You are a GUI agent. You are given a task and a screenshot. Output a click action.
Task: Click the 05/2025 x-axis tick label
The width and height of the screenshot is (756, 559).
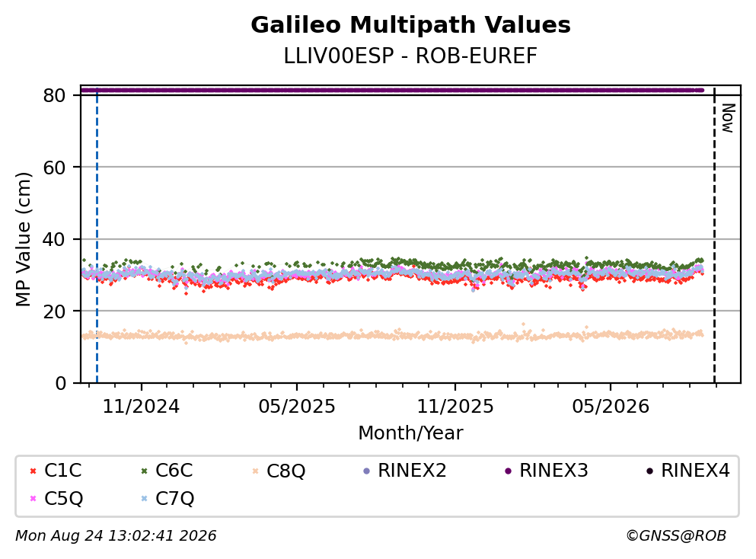point(296,407)
